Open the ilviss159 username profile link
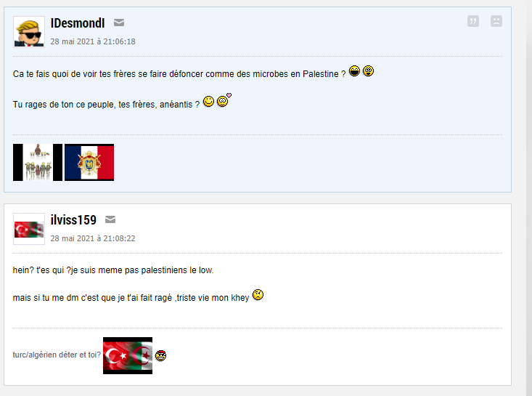Viewport: 532px width, 396px height. tap(73, 220)
